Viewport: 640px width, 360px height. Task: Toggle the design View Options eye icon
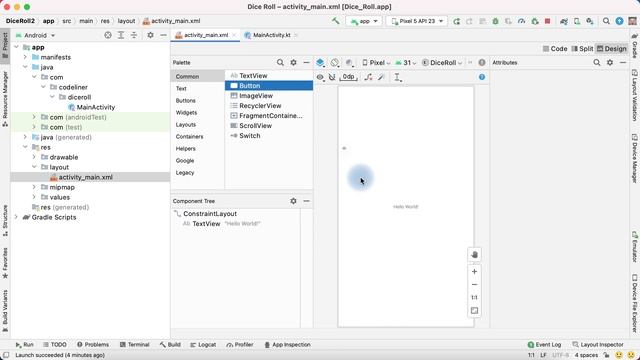pos(320,77)
